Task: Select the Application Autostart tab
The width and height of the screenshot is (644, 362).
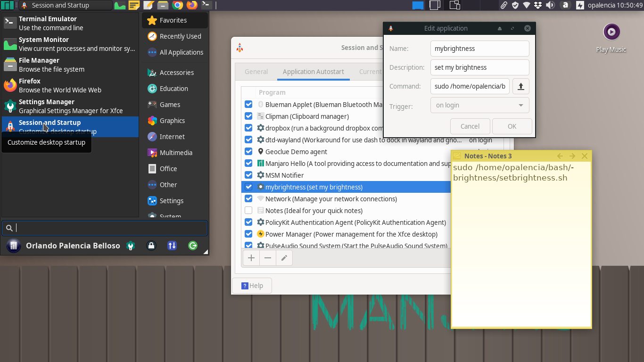Action: click(314, 72)
